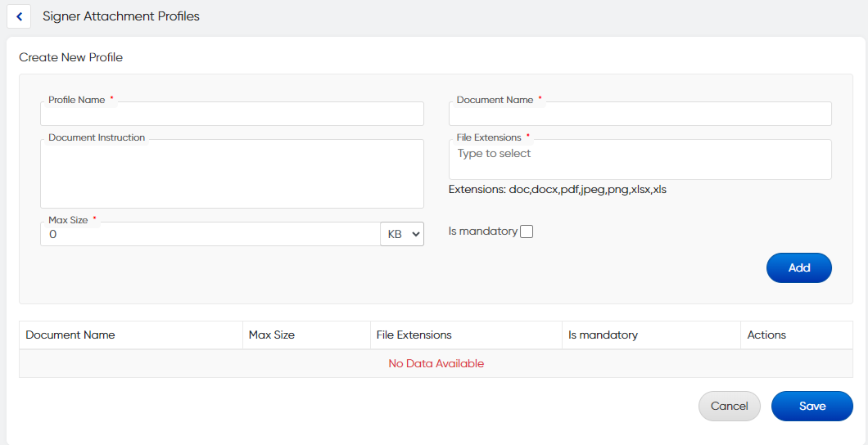Click into the Document Name field
This screenshot has height=445, width=868.
[640, 114]
